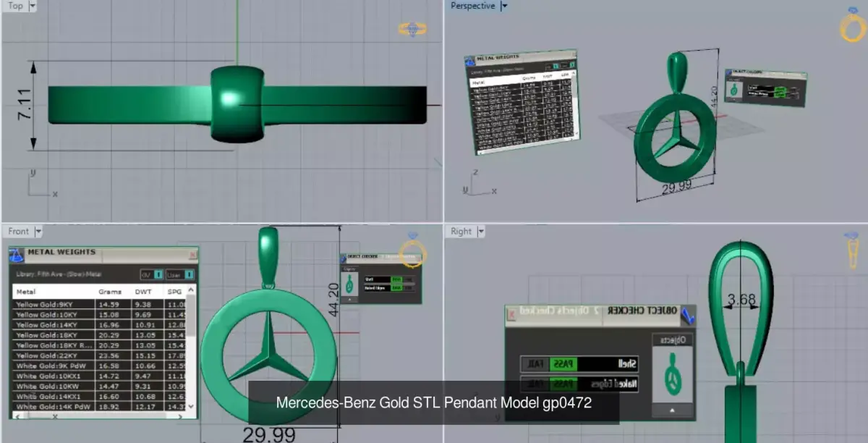
Task: Select the Yellow Gold:18KY row
Action: pyautogui.click(x=99, y=335)
